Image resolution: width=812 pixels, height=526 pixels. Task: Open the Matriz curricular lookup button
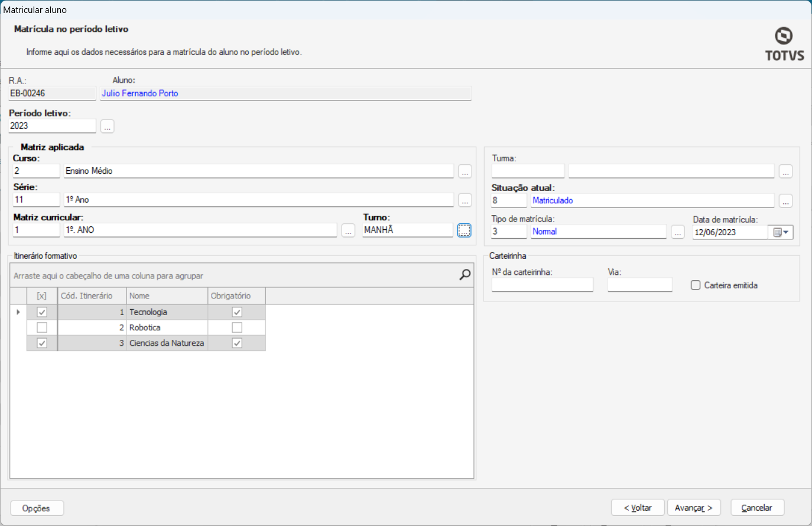tap(348, 230)
